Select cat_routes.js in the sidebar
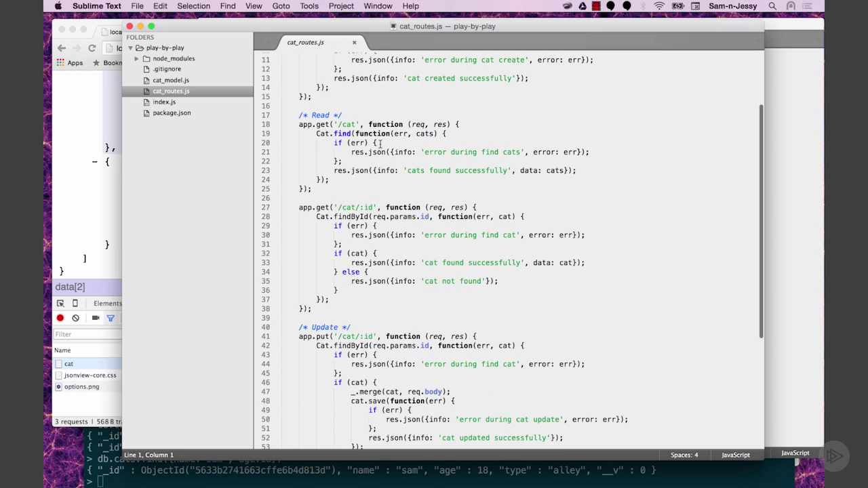868x488 pixels. point(188,91)
